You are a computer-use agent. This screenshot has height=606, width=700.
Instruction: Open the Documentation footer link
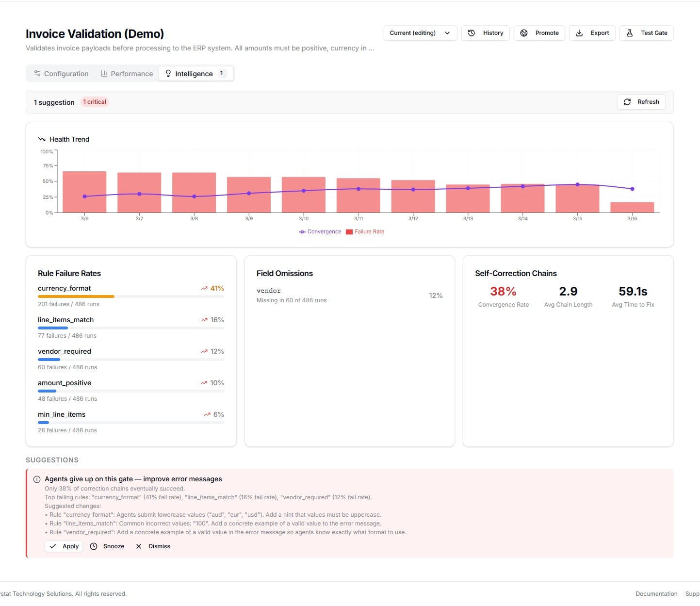click(x=656, y=594)
